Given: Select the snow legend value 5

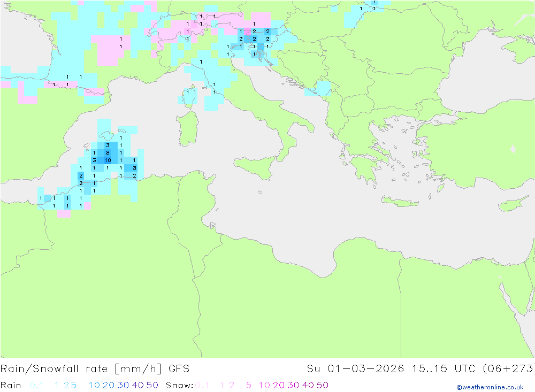Looking at the screenshot, I should click(x=249, y=385).
